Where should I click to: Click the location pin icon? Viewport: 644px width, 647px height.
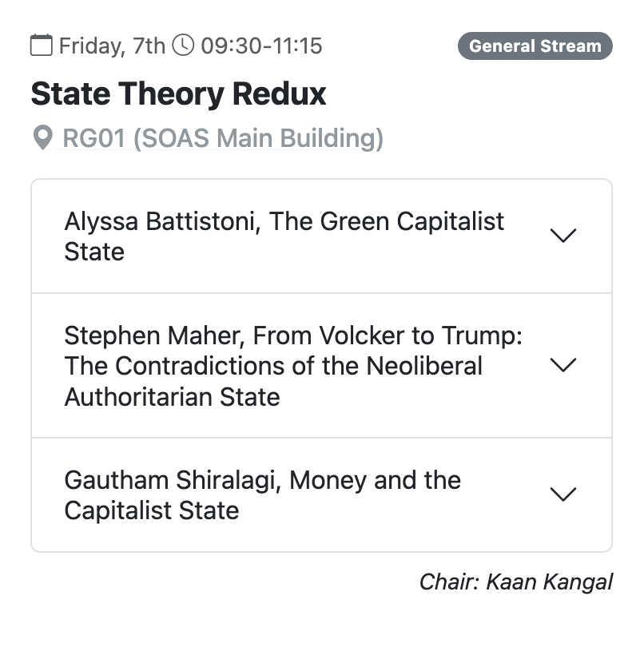[42, 139]
